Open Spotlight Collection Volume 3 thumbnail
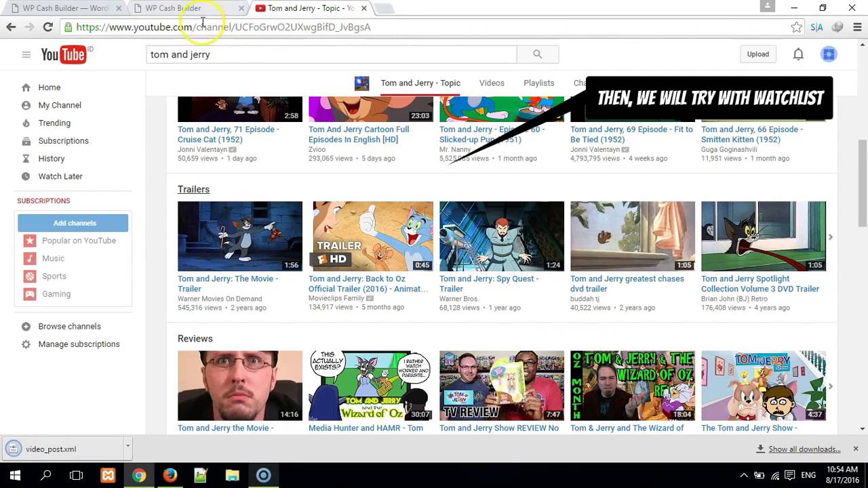 (x=764, y=236)
